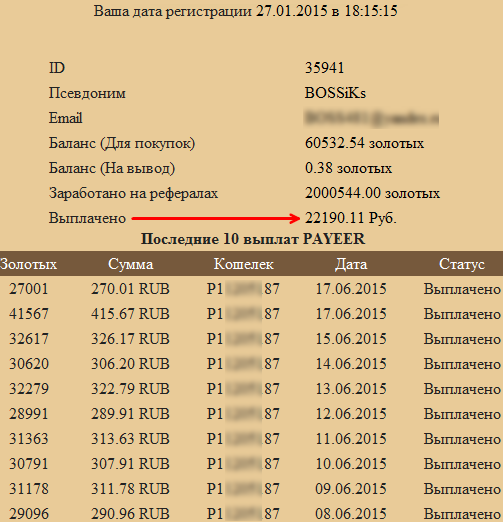Viewport: 503px width, 522px height.
Task: Click the sum 326.17 RUB
Action: [130, 339]
